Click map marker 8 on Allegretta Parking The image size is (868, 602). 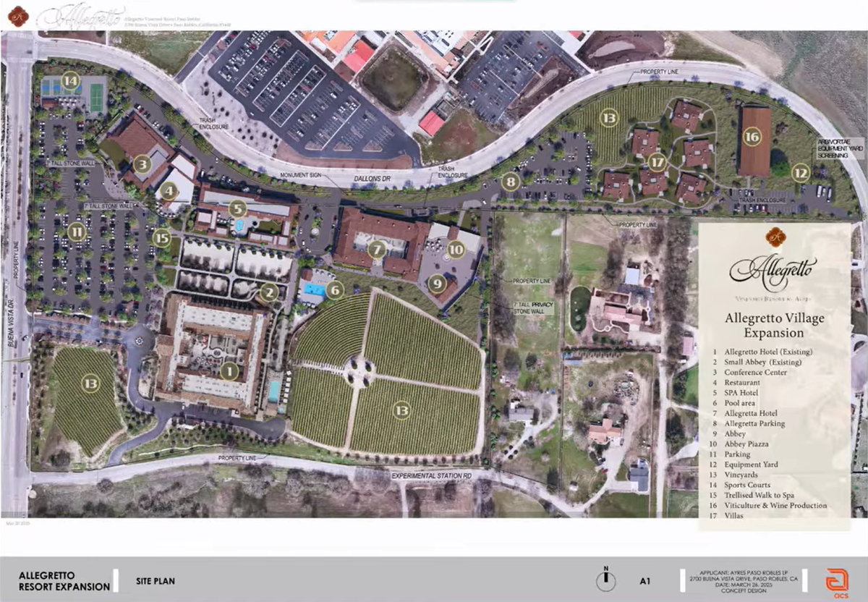[511, 181]
